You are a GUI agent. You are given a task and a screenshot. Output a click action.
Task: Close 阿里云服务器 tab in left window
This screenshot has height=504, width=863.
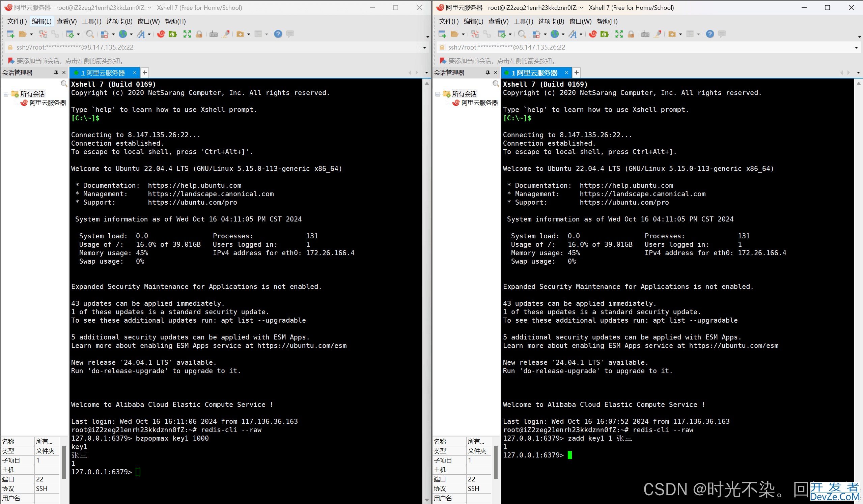coord(135,72)
